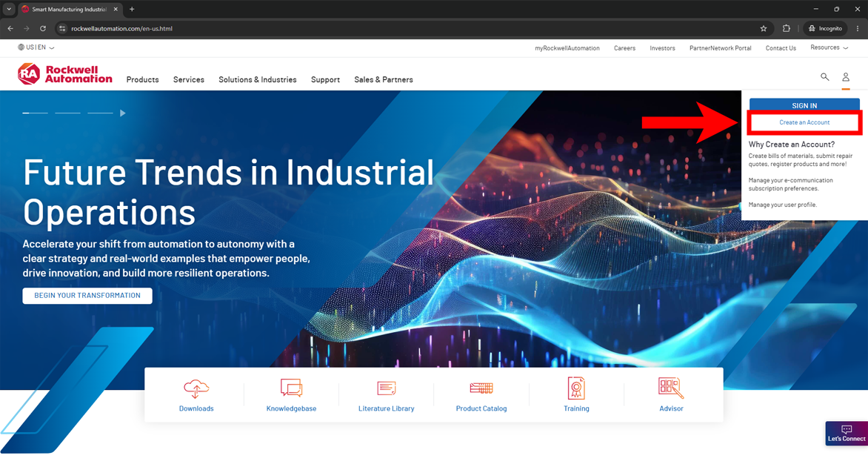Open the Services menu
This screenshot has width=868, height=467.
(x=189, y=80)
